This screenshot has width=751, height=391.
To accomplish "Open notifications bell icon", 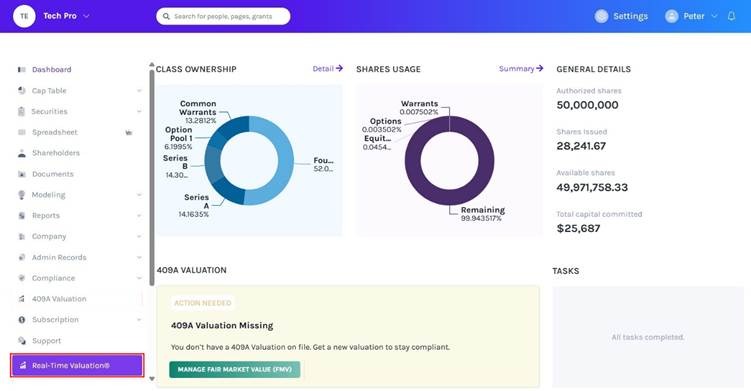I will pyautogui.click(x=731, y=16).
